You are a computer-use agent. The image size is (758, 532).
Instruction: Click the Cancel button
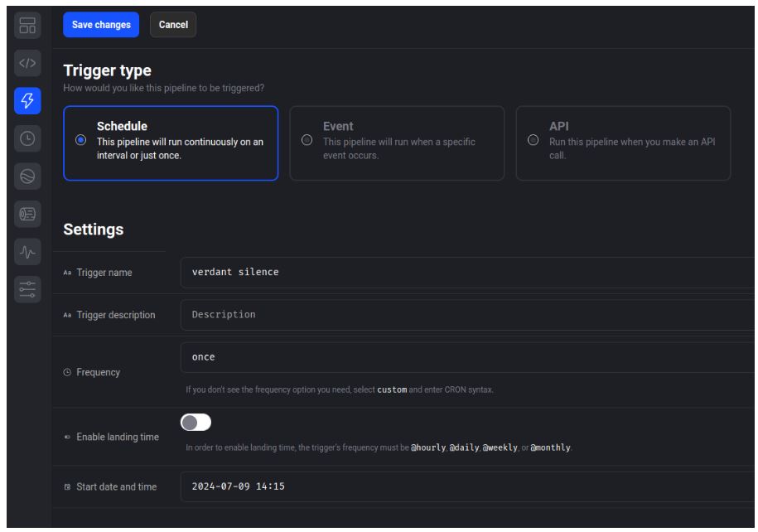pyautogui.click(x=173, y=25)
